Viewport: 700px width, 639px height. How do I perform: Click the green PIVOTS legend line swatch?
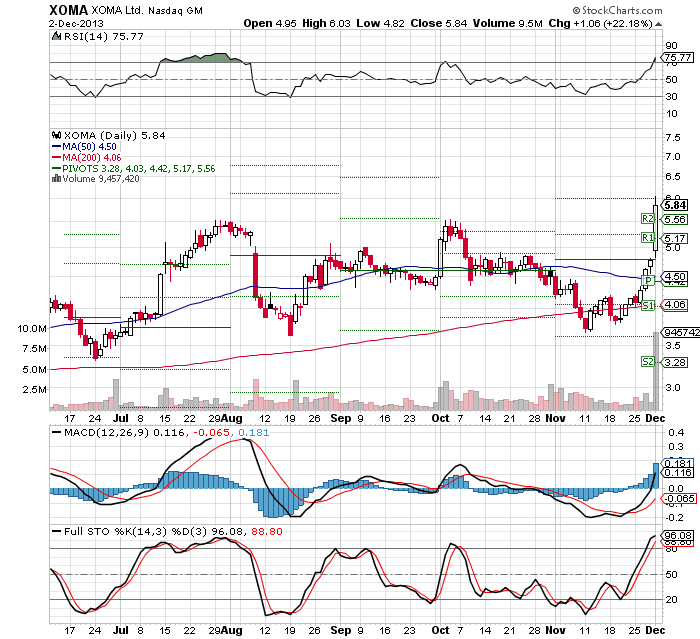(56, 168)
